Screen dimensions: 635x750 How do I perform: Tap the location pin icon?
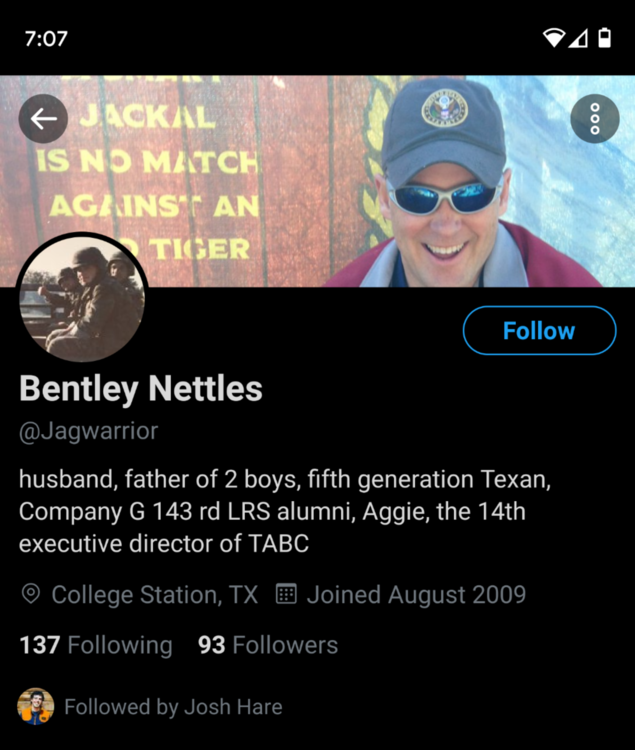click(x=31, y=595)
